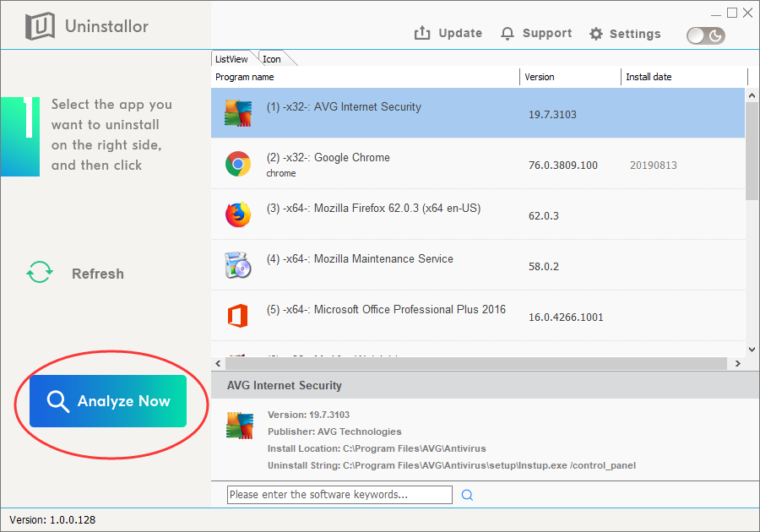Screen dimensions: 760x532
Task: Click install date 20190813 cell
Action: [654, 166]
